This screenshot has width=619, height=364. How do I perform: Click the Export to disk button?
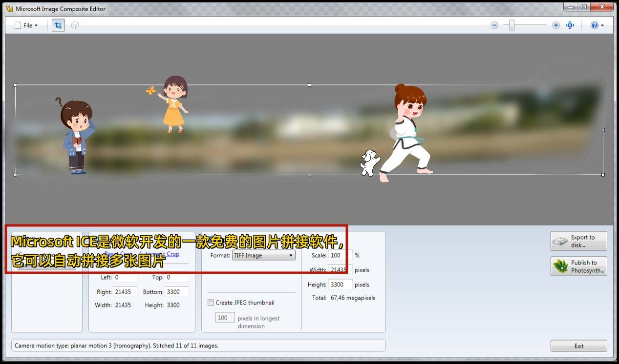[579, 241]
